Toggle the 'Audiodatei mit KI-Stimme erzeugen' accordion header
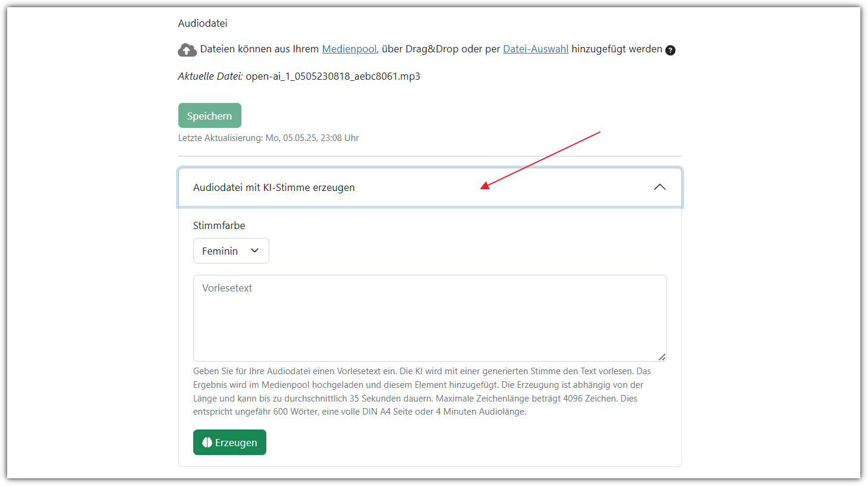This screenshot has height=486, width=868. [274, 187]
